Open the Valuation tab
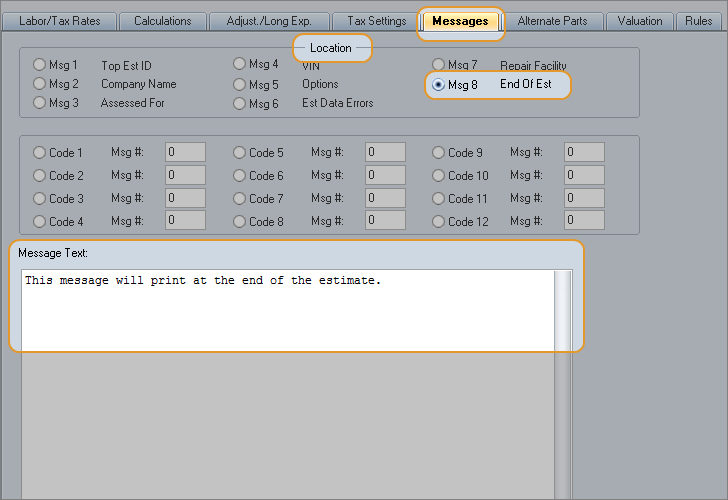The image size is (728, 500). click(640, 21)
